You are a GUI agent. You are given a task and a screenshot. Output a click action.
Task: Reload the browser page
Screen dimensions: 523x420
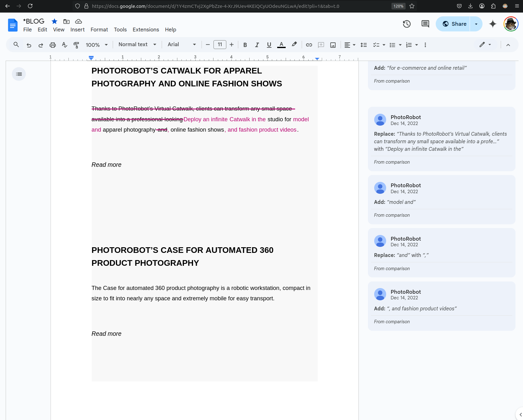pyautogui.click(x=30, y=6)
